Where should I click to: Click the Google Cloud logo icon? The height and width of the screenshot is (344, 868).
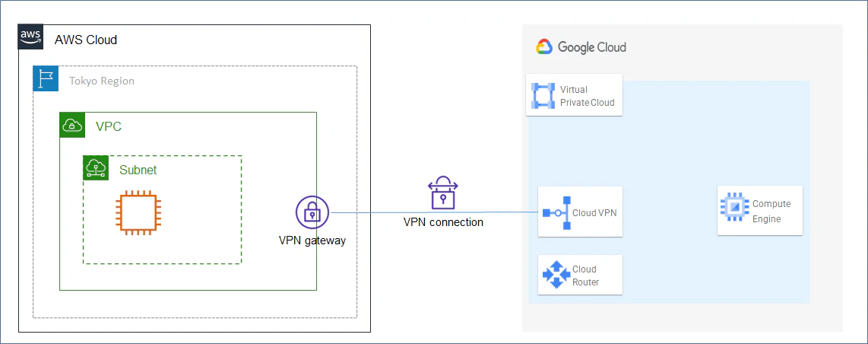pyautogui.click(x=544, y=47)
